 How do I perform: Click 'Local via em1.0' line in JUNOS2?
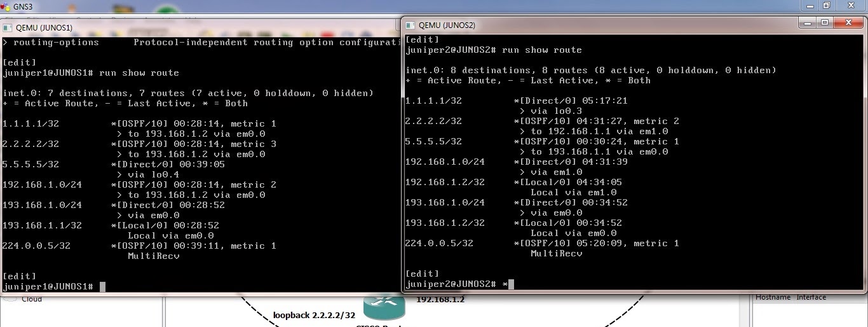(574, 192)
